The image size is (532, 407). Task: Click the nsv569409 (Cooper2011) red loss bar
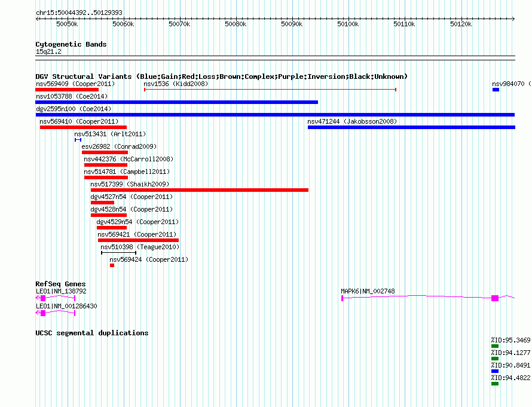tap(67, 90)
